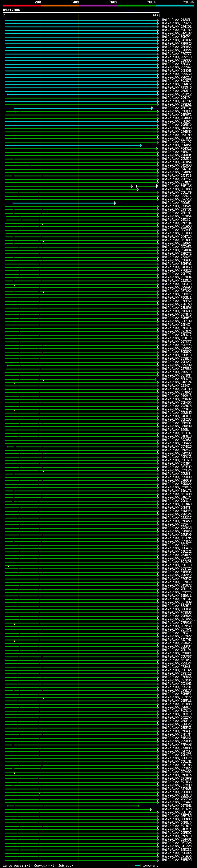Select hit UniRef100_A7PXI4

(176, 329)
